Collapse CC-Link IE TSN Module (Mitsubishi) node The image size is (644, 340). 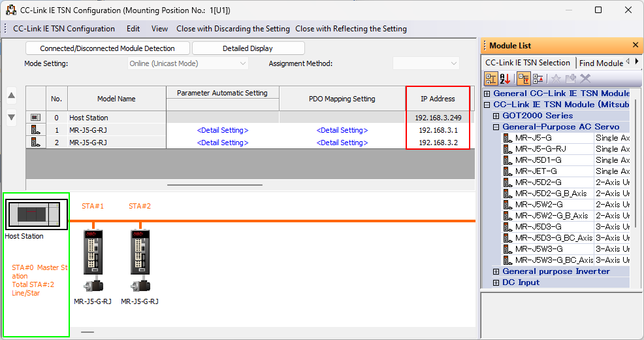click(x=487, y=105)
